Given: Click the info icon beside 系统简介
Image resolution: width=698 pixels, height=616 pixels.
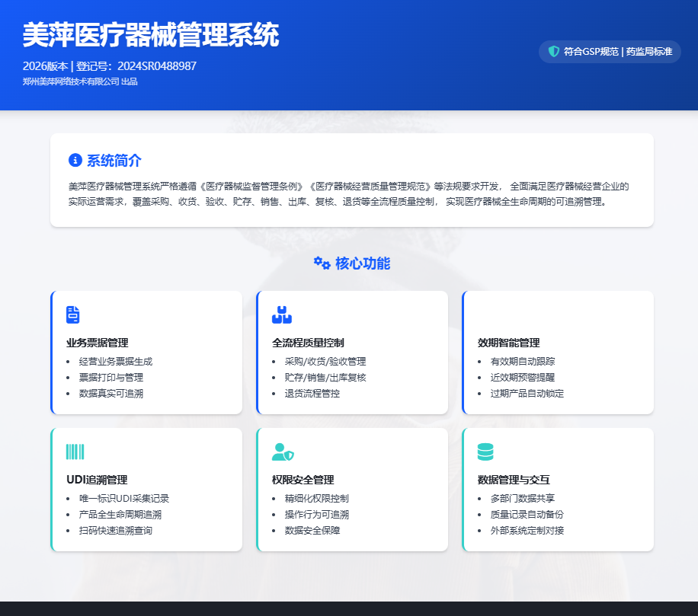Looking at the screenshot, I should click(75, 160).
